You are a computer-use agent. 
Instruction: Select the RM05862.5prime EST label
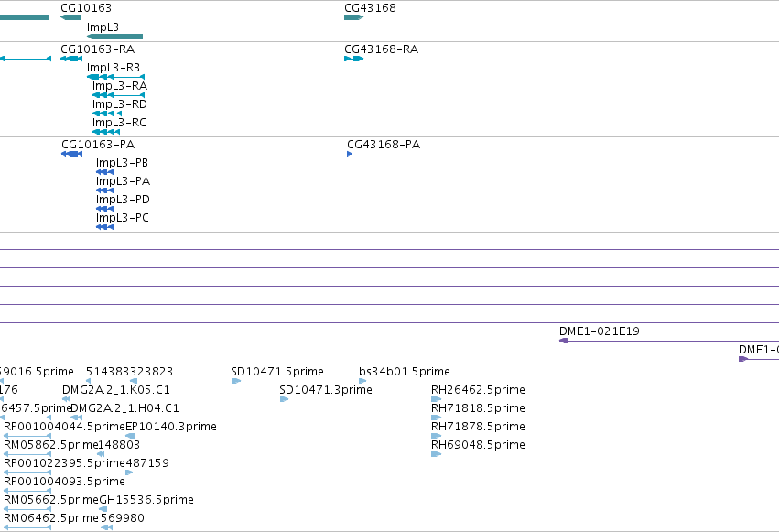pos(50,445)
